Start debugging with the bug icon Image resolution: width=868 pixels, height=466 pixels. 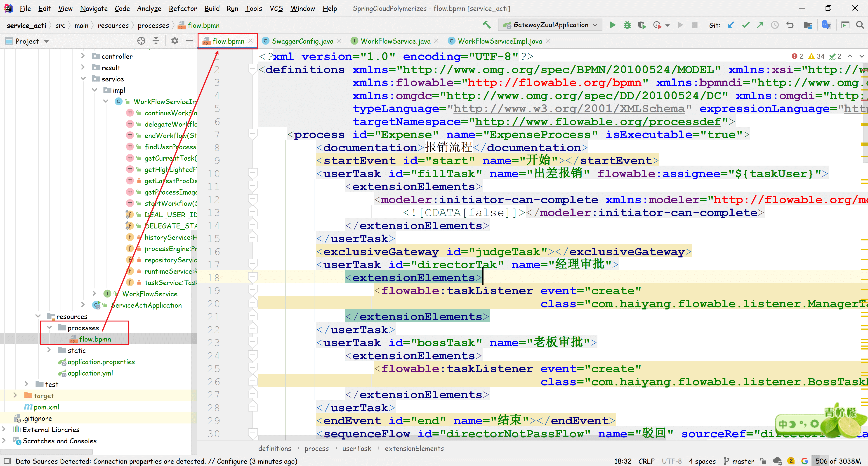(627, 25)
